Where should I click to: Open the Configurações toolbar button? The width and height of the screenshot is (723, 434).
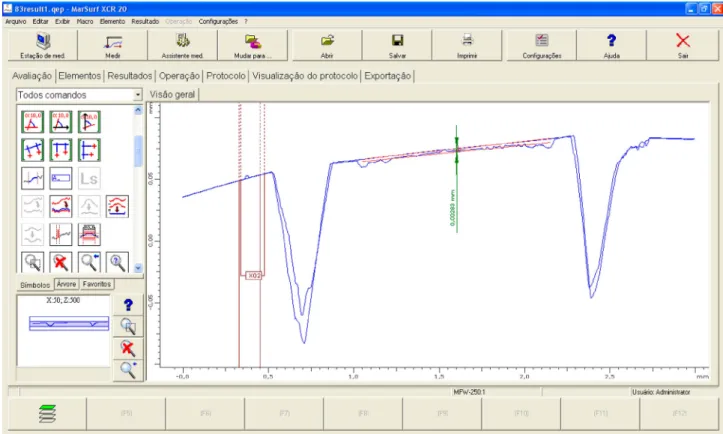tap(542, 45)
